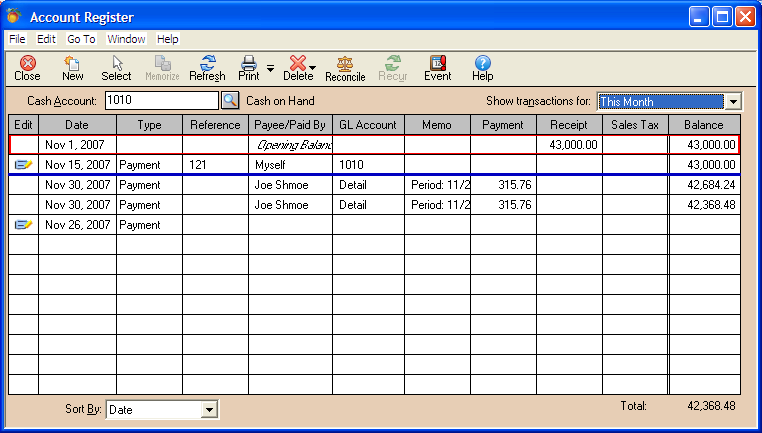Click the Close toolbar icon
Viewport: 762px width, 433px height.
pyautogui.click(x=27, y=68)
